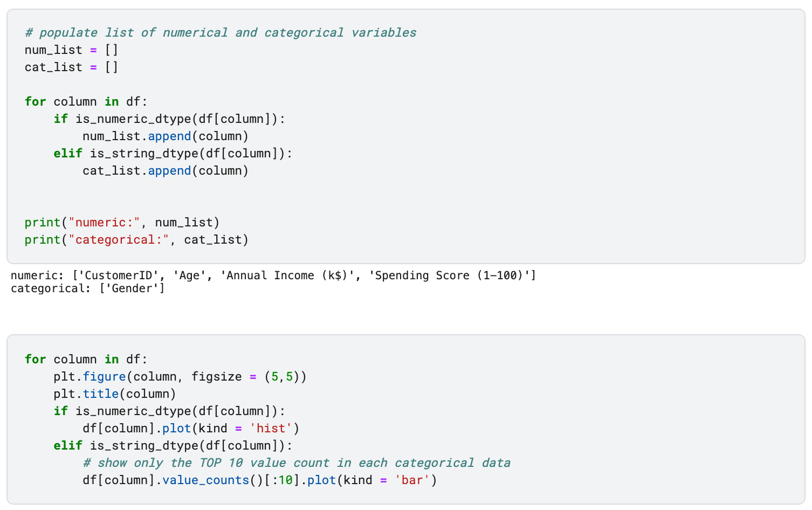812x510 pixels.
Task: Place cursor on cat_list = [] line
Action: [71, 67]
